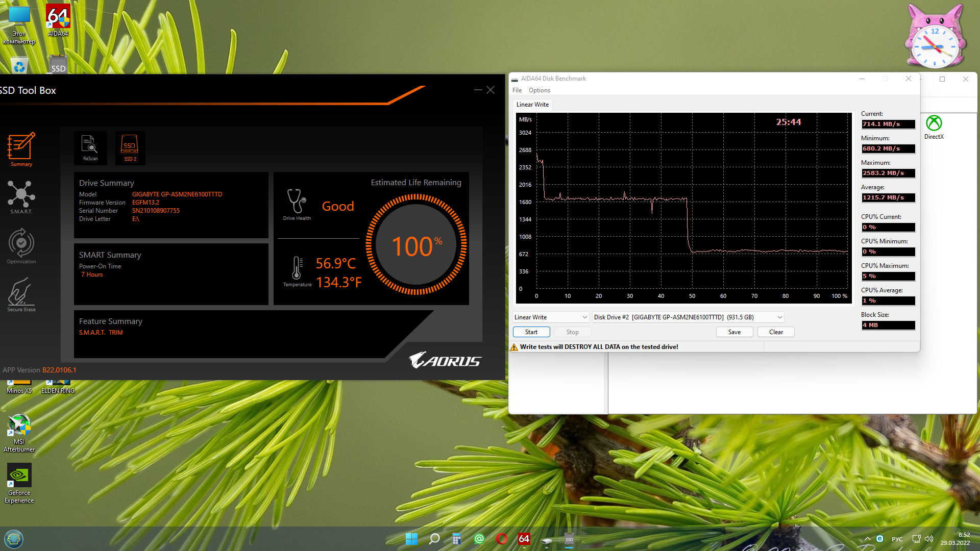Screen dimensions: 980x551
Task: Click the Clear button
Action: click(775, 332)
